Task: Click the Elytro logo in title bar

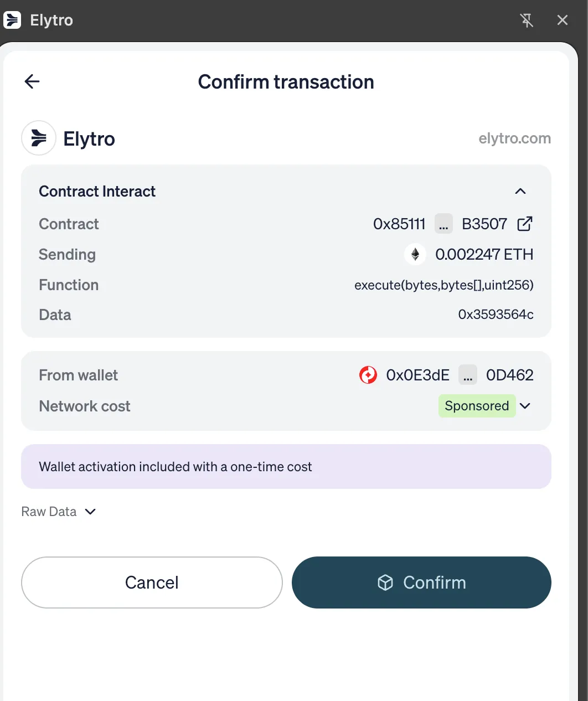Action: click(x=12, y=20)
